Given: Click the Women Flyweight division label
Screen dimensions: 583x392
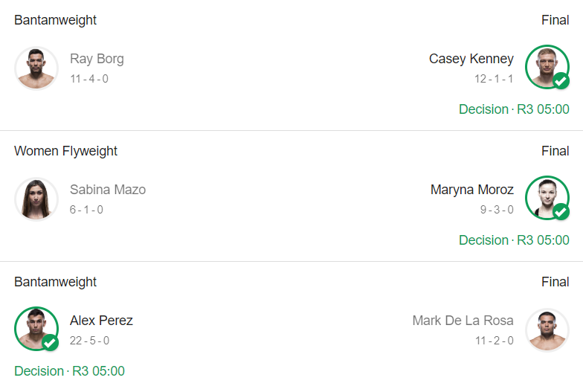Looking at the screenshot, I should [65, 151].
